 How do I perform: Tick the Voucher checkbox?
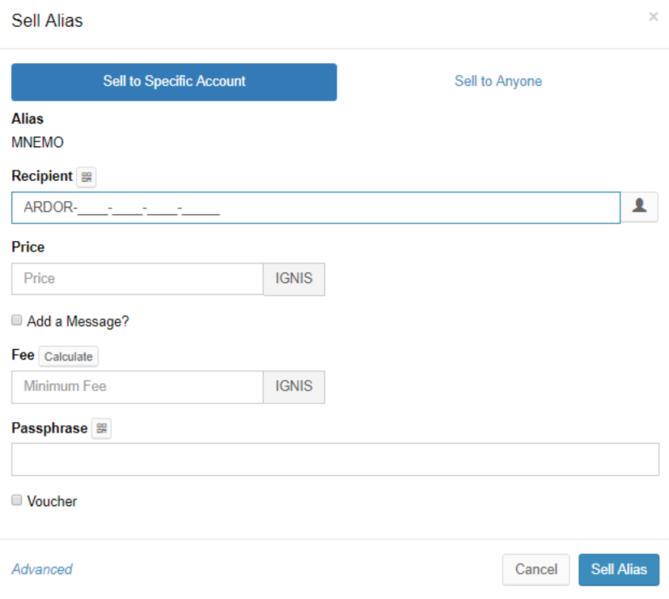17,500
